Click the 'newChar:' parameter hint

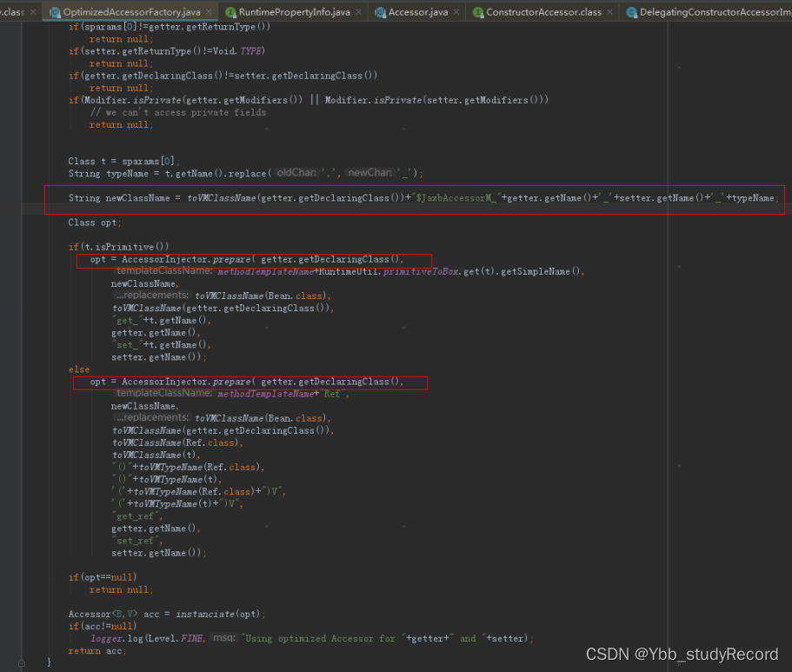369,173
